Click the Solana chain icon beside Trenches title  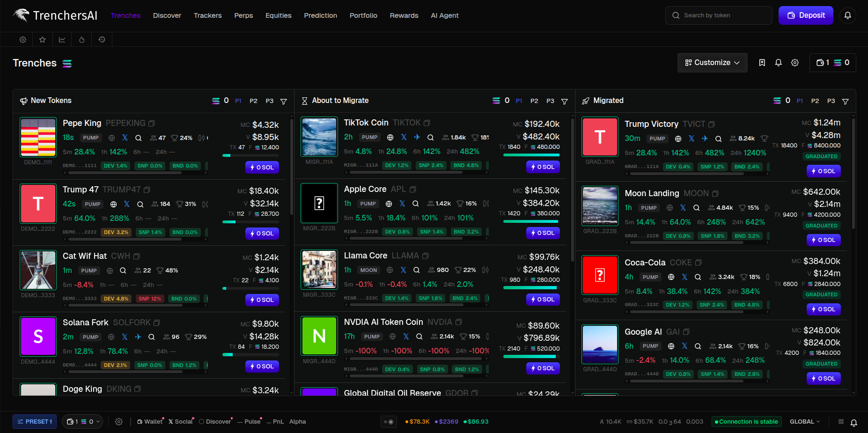click(x=67, y=64)
